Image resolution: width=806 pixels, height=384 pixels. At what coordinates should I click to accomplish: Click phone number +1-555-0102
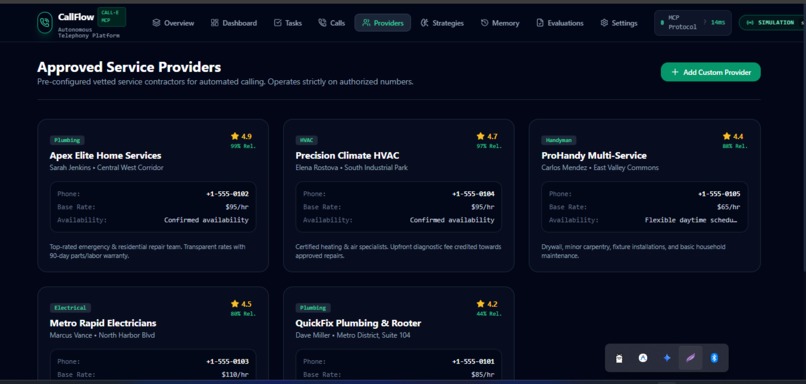coord(227,194)
